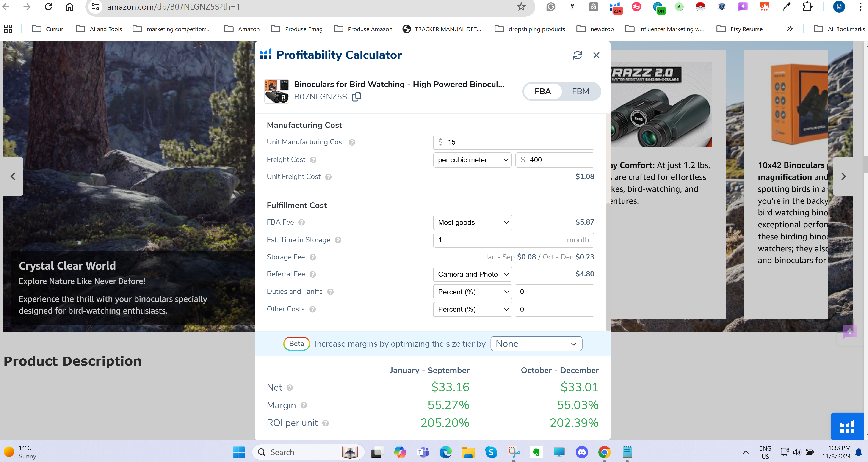This screenshot has height=462, width=868.
Task: Open Discord from the taskbar
Action: point(582,452)
